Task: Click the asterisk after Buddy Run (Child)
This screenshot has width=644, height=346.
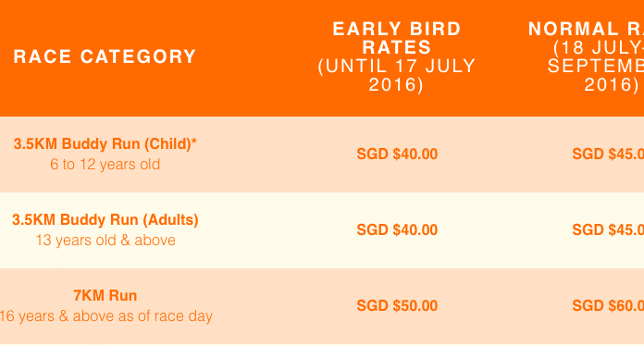Action: pos(194,142)
